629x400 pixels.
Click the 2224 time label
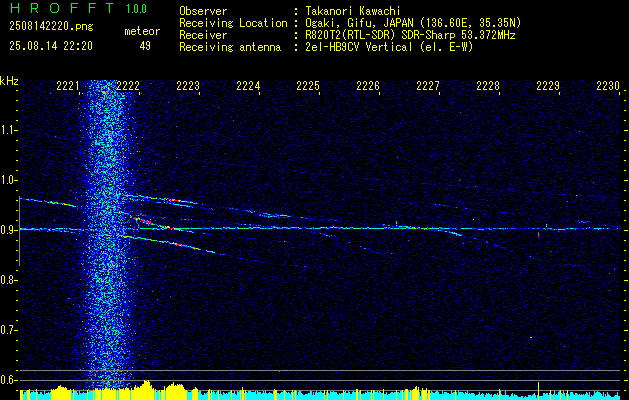(248, 86)
